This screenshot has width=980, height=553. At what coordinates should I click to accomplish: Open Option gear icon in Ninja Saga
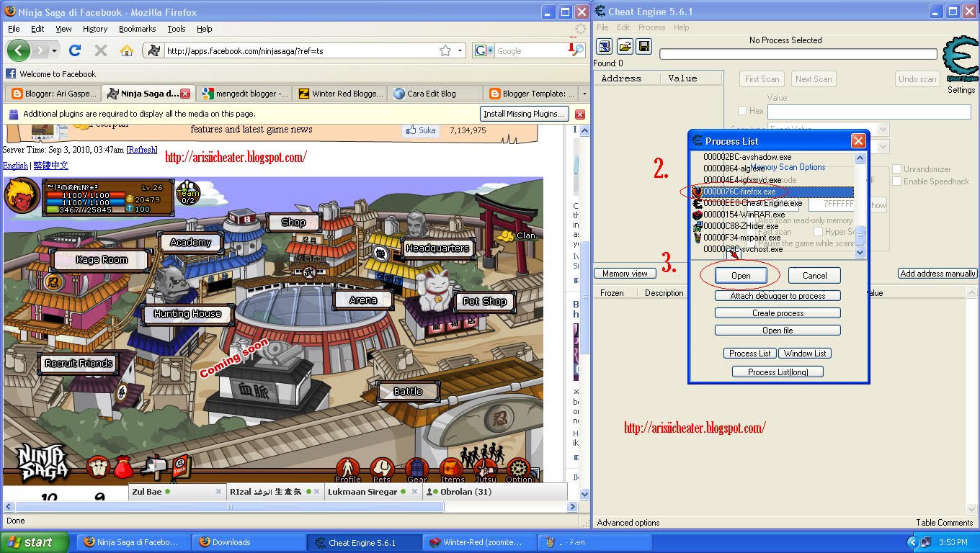[x=519, y=470]
